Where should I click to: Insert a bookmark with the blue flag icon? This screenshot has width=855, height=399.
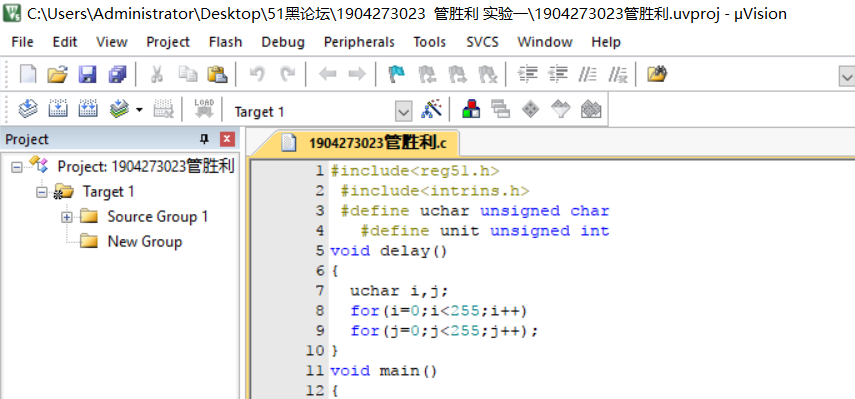[x=396, y=74]
